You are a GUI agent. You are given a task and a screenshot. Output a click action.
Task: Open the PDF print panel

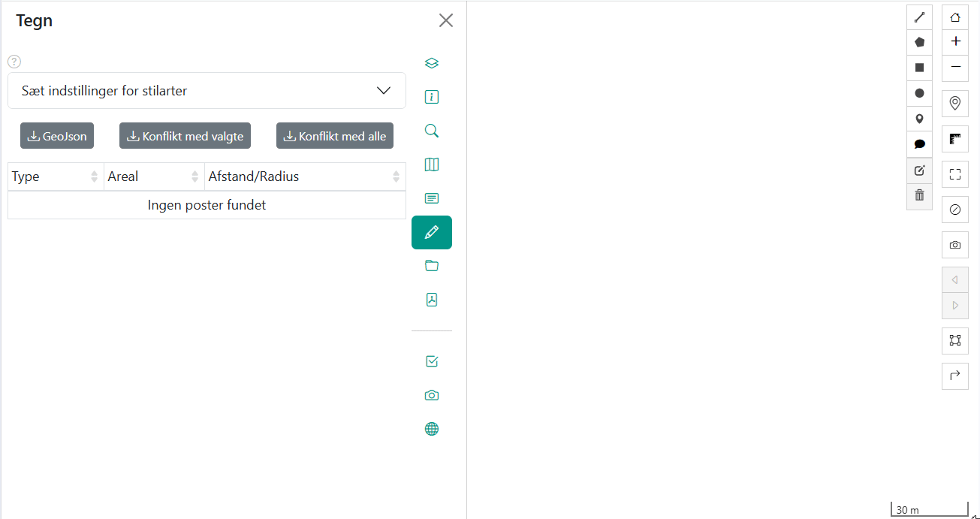tap(432, 300)
